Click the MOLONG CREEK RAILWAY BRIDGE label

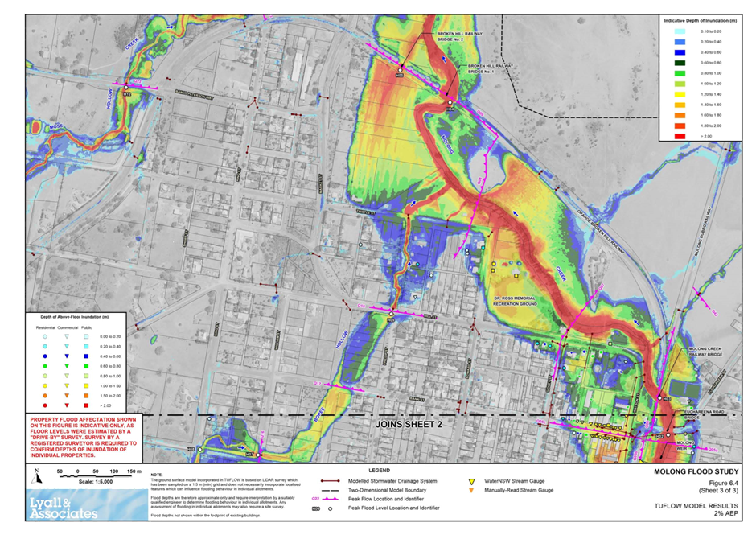[705, 352]
